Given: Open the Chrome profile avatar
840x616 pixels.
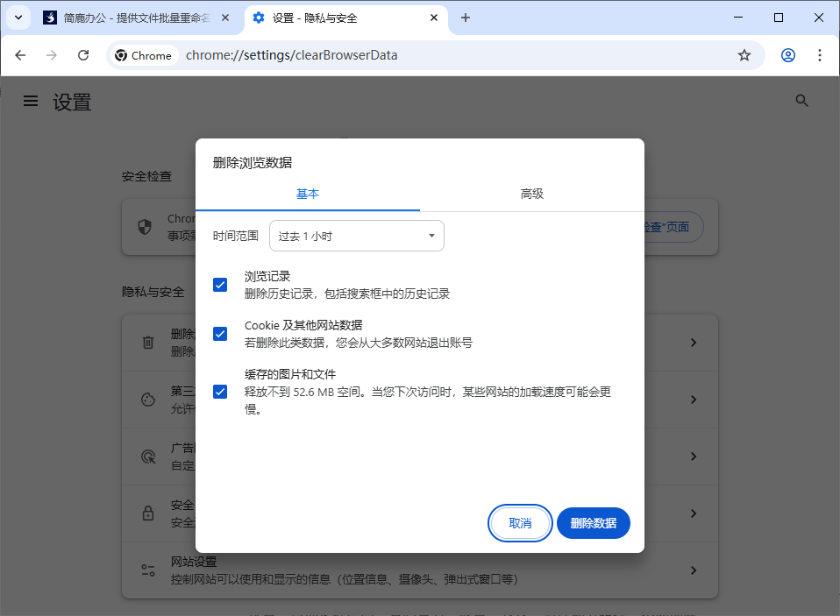Looking at the screenshot, I should pyautogui.click(x=787, y=54).
